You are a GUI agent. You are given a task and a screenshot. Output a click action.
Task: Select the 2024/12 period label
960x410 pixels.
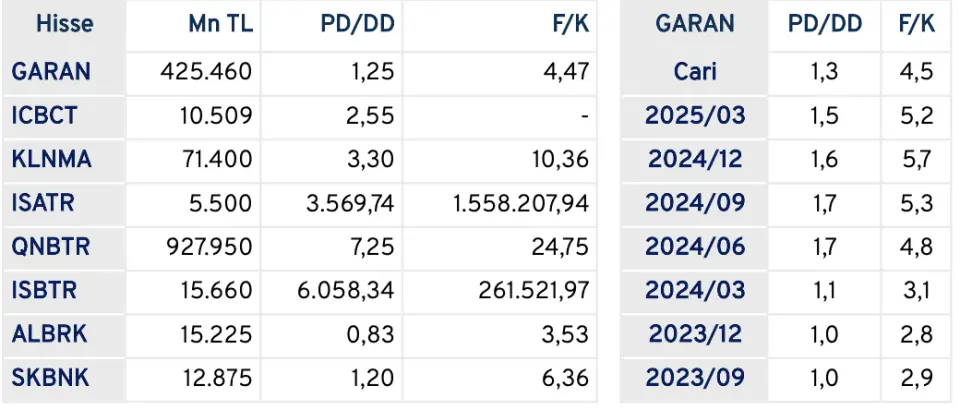pos(695,159)
